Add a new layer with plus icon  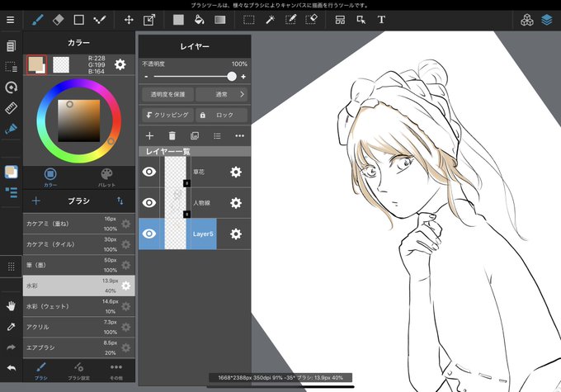[x=149, y=135]
